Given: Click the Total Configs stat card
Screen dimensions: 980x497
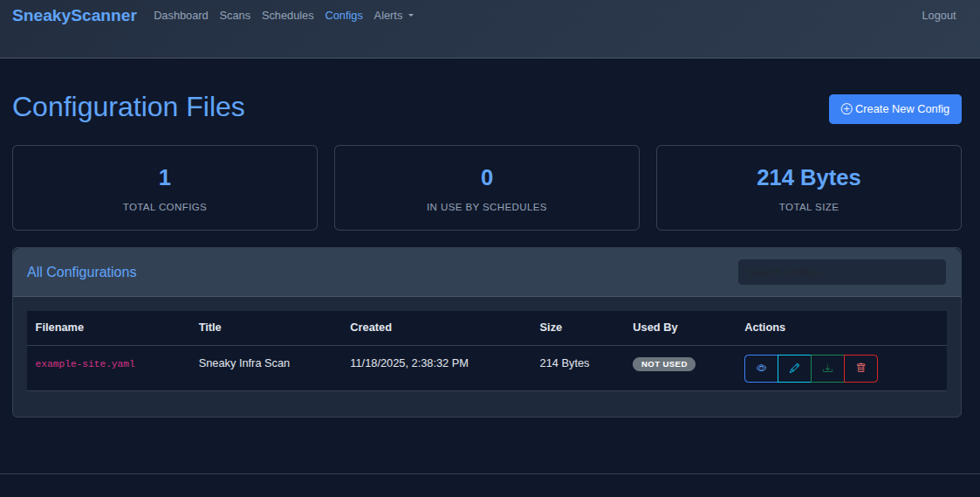Looking at the screenshot, I should pos(165,188).
